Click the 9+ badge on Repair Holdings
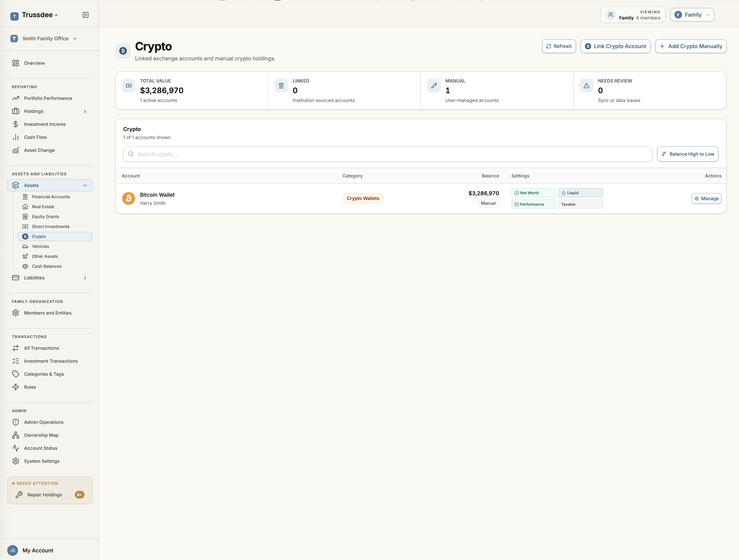 coord(79,494)
